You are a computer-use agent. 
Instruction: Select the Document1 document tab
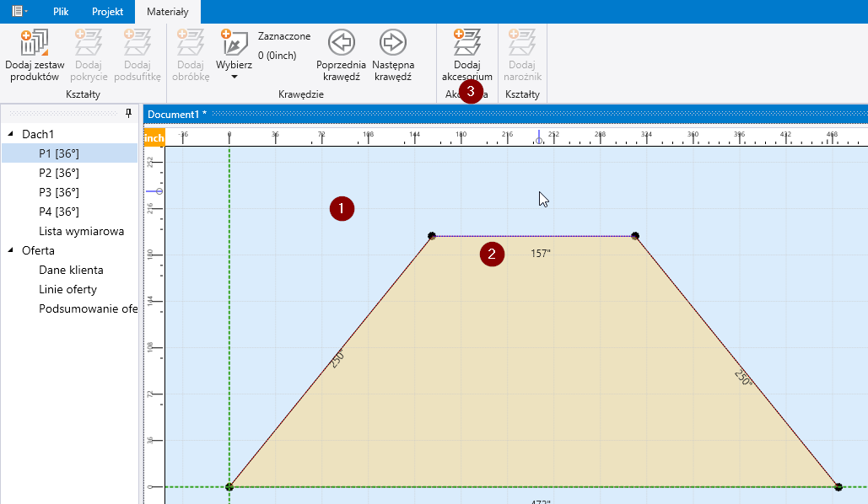pos(176,114)
